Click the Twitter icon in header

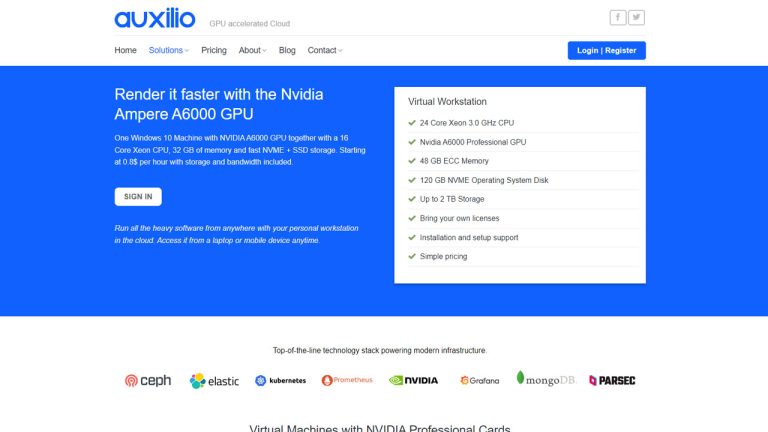click(636, 17)
